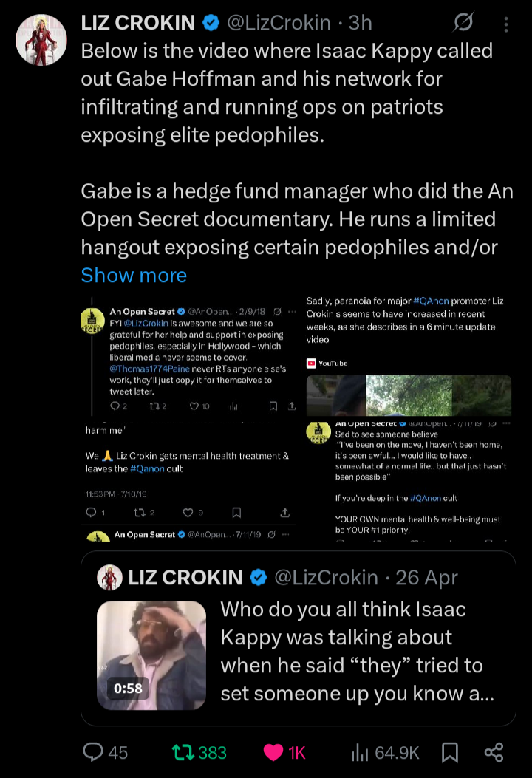Play the 0:58 Isaac Kappy video

(152, 655)
